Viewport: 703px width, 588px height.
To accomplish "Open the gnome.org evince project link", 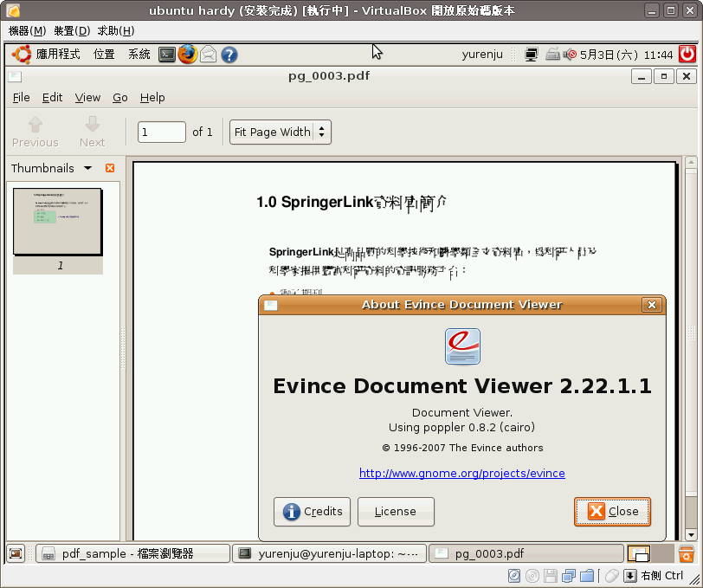I will coord(461,474).
